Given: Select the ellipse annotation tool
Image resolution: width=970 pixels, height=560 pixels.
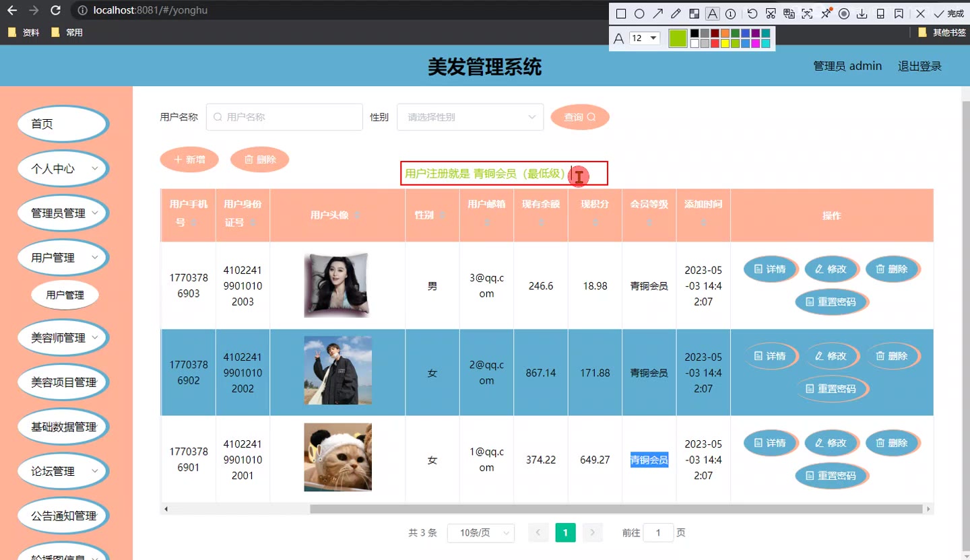Looking at the screenshot, I should pyautogui.click(x=639, y=13).
